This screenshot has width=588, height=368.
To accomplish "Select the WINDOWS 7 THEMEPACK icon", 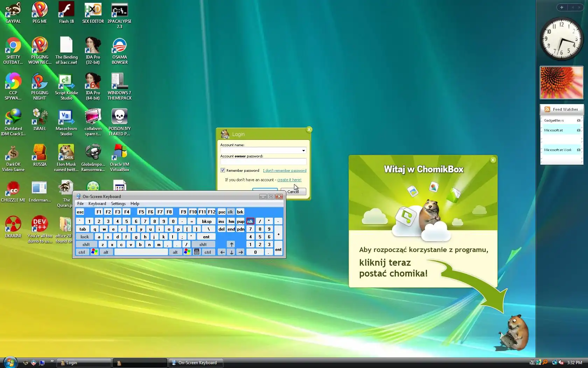I will point(119,87).
